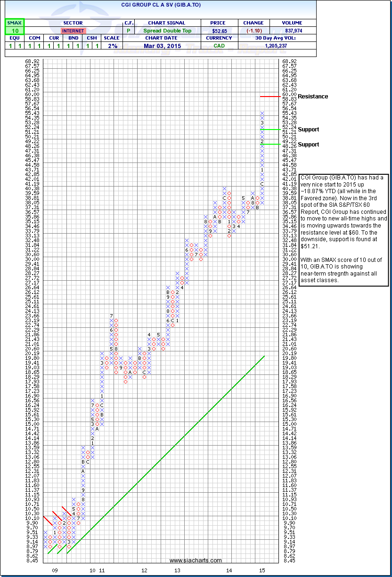Click the (-1.10) change value

pyautogui.click(x=253, y=31)
